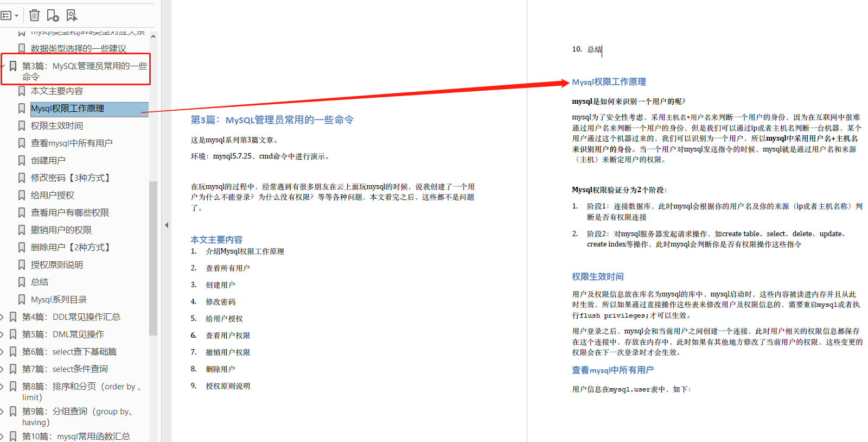Open bookmark 第9篇：分组查询
The width and height of the screenshot is (868, 442).
[78, 416]
